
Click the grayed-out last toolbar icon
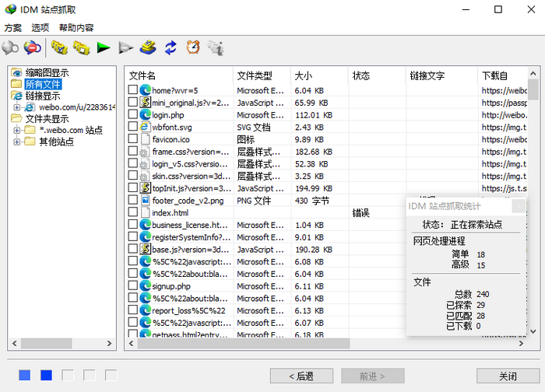coord(216,47)
